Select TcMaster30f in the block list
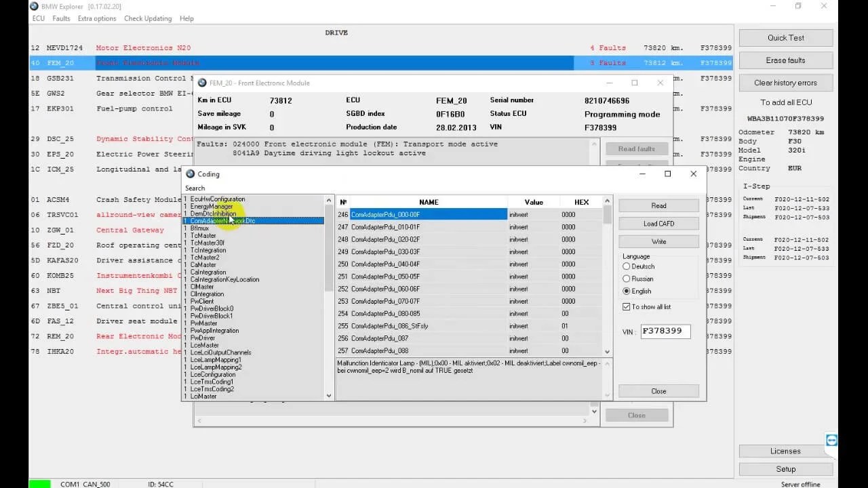The width and height of the screenshot is (868, 488). click(x=208, y=243)
